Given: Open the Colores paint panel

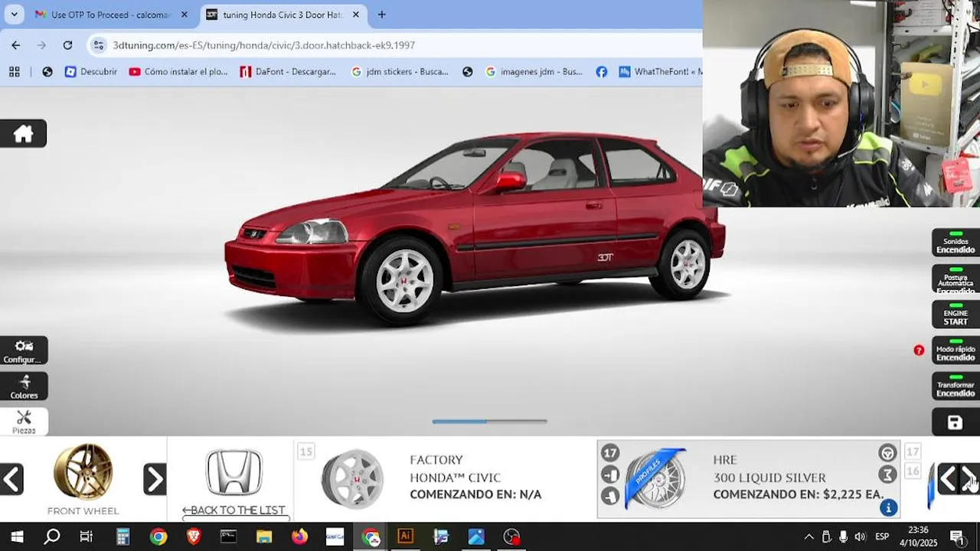Looking at the screenshot, I should point(24,386).
